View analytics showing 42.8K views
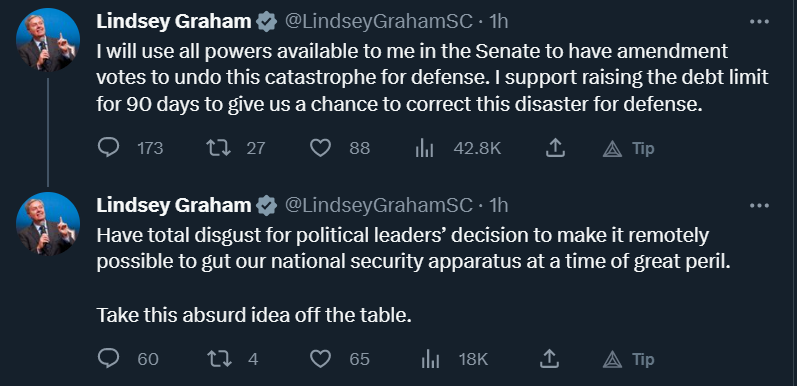The width and height of the screenshot is (797, 386). [424, 148]
